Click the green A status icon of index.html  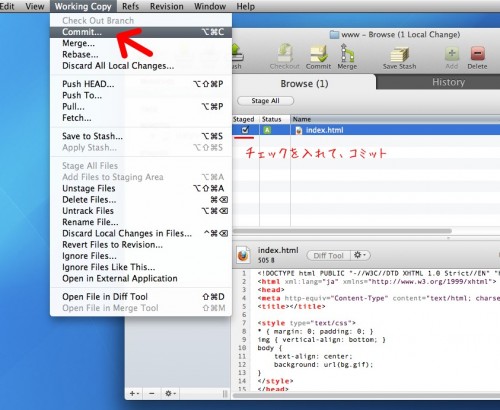pyautogui.click(x=267, y=130)
